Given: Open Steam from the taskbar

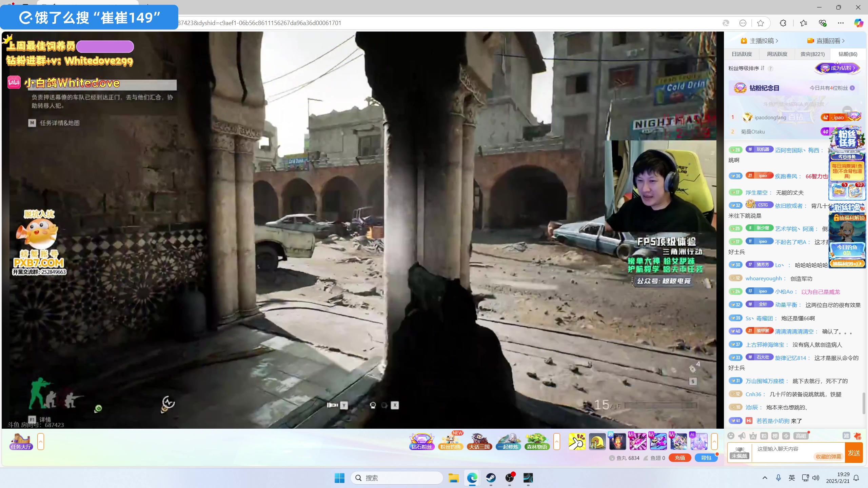Looking at the screenshot, I should coord(491,478).
